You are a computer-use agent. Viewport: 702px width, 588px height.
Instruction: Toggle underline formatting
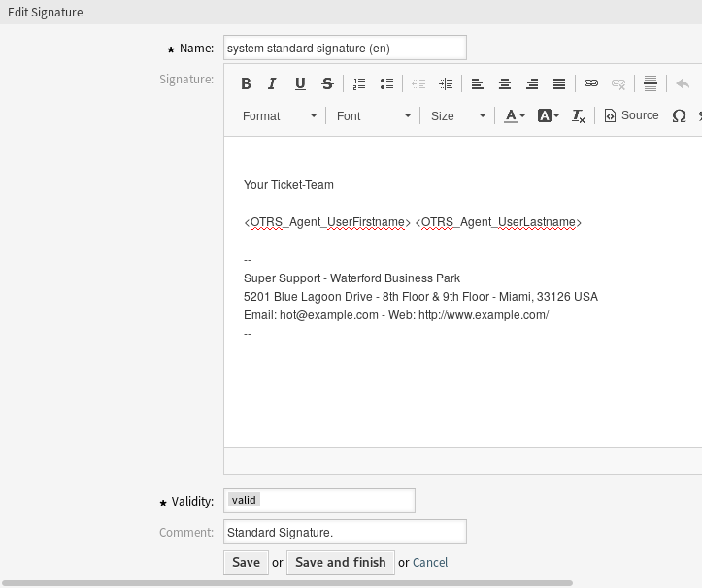(300, 83)
